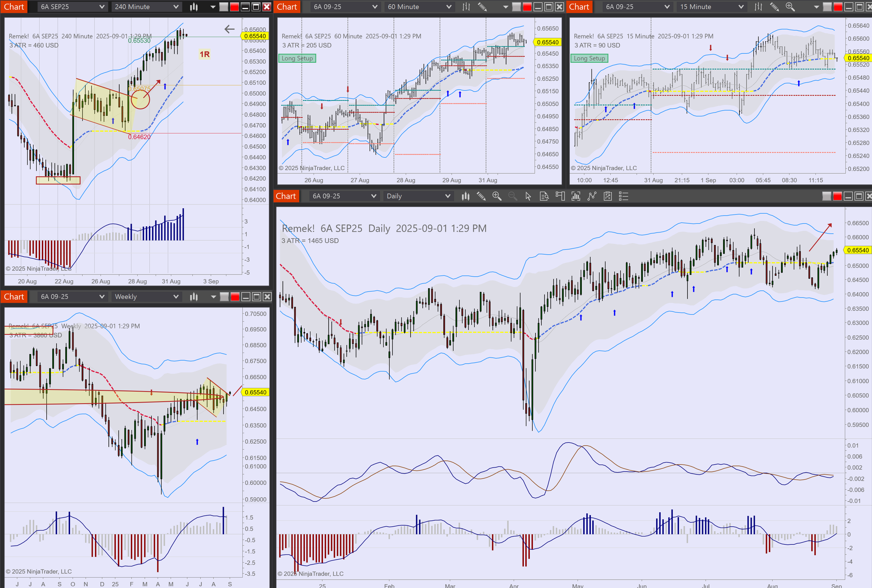872x588 pixels.
Task: Click bar style icon on 240 Minute chart
Action: pos(194,7)
